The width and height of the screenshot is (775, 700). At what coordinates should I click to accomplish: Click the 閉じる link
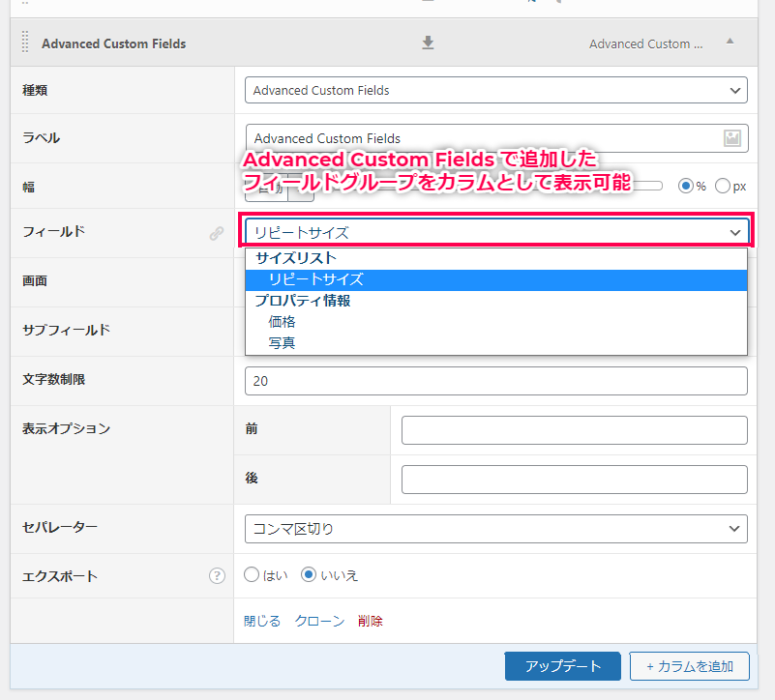click(x=262, y=621)
